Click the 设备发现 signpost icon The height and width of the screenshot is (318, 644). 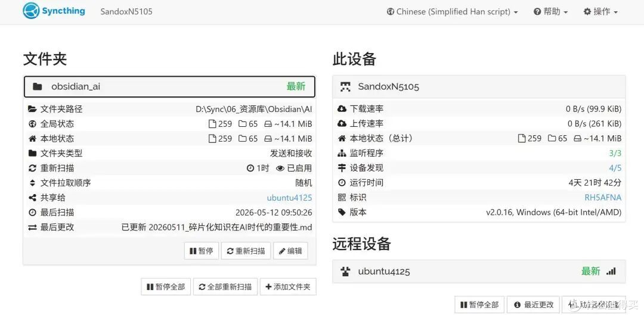[x=342, y=169]
